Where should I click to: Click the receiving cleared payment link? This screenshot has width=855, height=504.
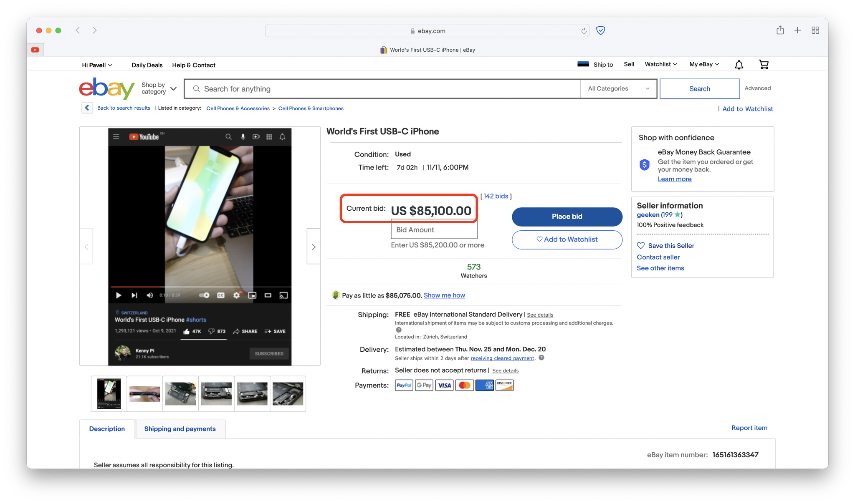click(x=502, y=358)
